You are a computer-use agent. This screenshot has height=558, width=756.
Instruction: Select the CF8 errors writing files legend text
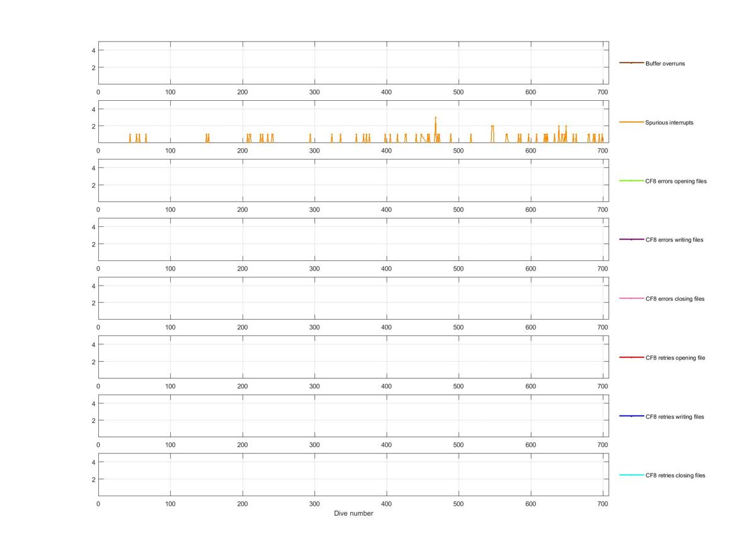pyautogui.click(x=674, y=240)
